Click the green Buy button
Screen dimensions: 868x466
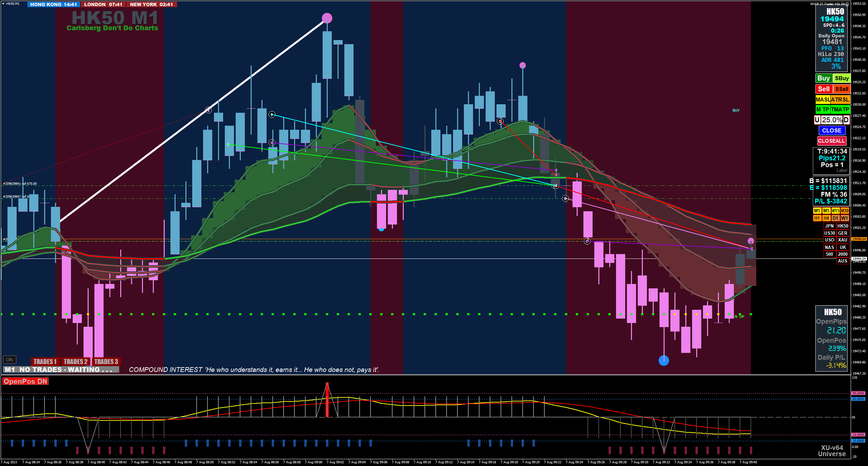(x=824, y=78)
